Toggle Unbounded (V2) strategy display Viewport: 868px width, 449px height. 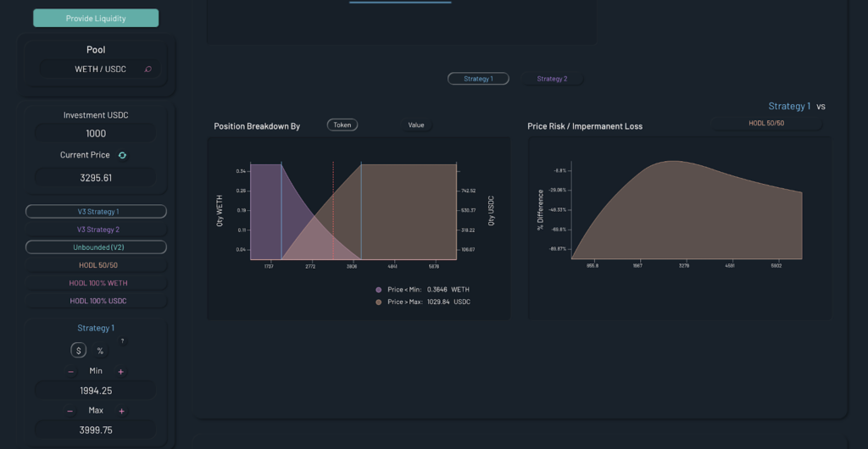(96, 247)
